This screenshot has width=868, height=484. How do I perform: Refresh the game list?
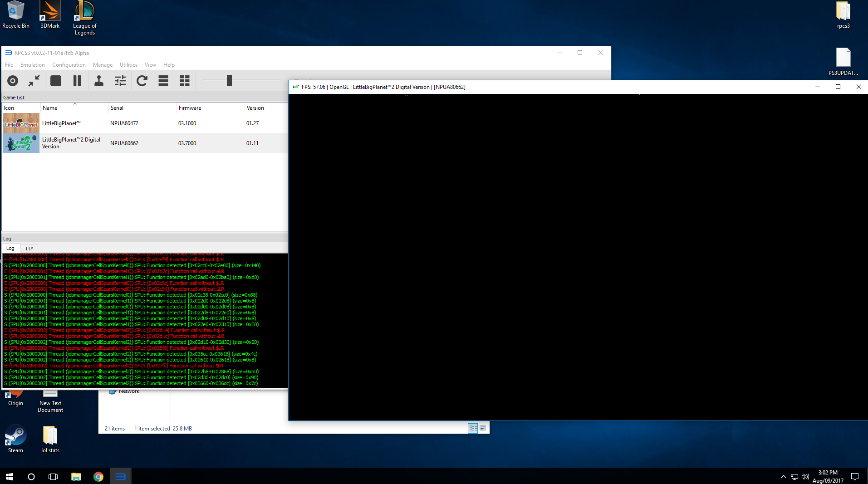pyautogui.click(x=142, y=81)
